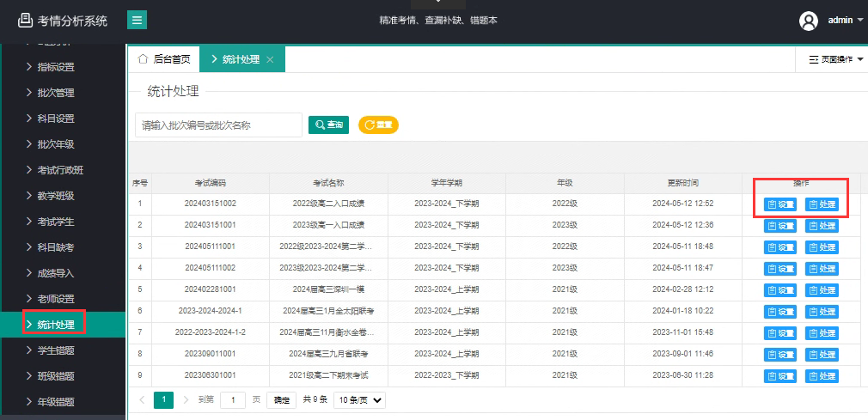Open the 10条/页 page size dropdown

(359, 399)
